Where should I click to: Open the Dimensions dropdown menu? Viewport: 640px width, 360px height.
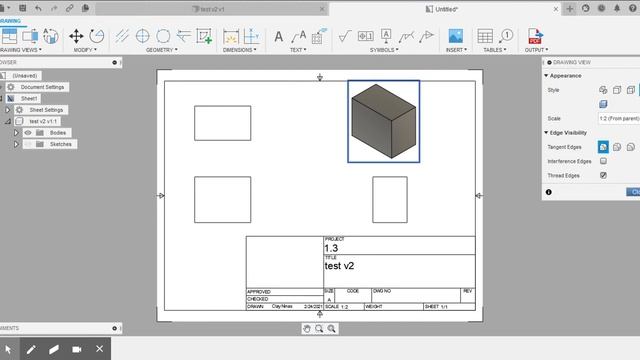[240, 50]
